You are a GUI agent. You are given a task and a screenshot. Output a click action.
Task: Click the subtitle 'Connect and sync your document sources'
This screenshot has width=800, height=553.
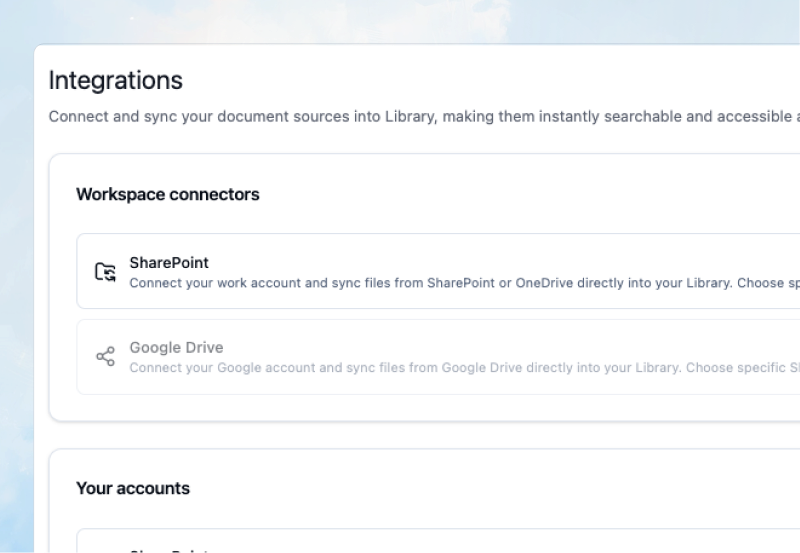424,116
